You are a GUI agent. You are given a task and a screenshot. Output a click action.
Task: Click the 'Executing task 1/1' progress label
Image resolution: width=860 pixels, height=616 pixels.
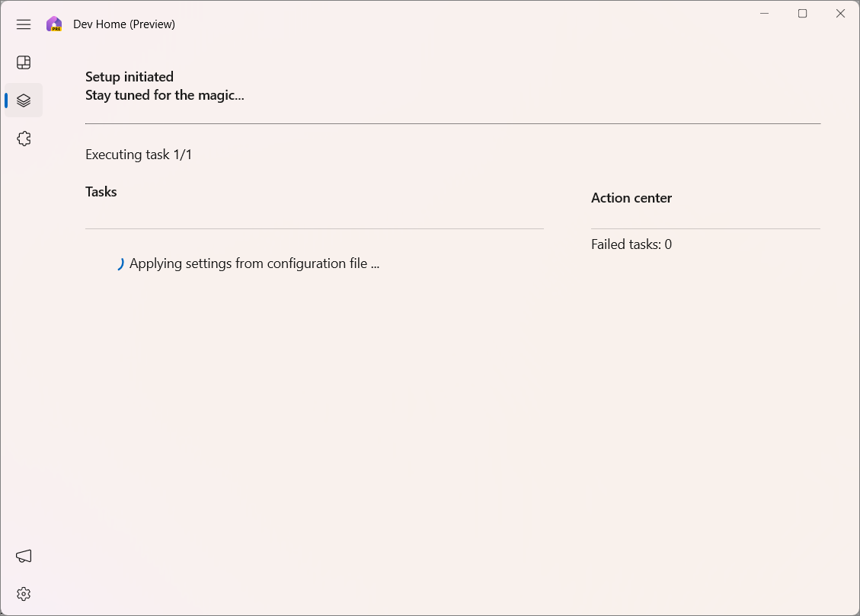(138, 154)
